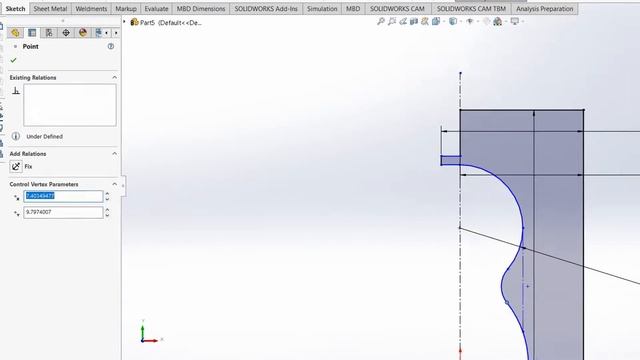Select the spline control vertex near curve bottom

pos(507,302)
